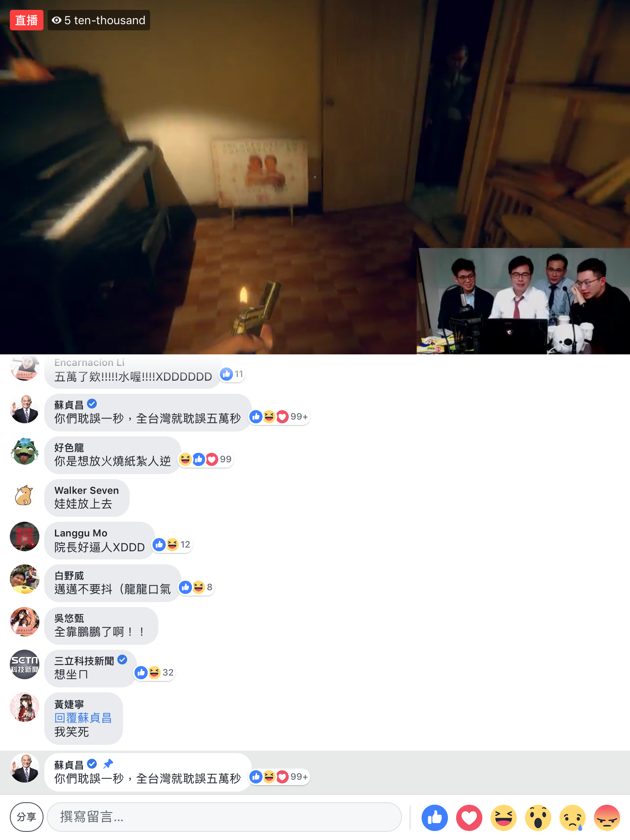Click inside the 撰寫留言 comment field
The width and height of the screenshot is (630, 840).
click(224, 817)
